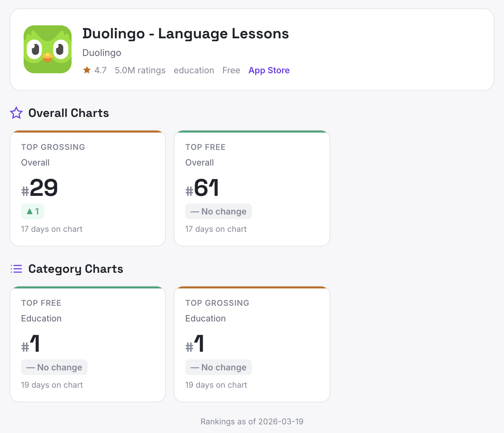The width and height of the screenshot is (504, 433).
Task: Open the Top Free Education card
Action: (x=88, y=344)
